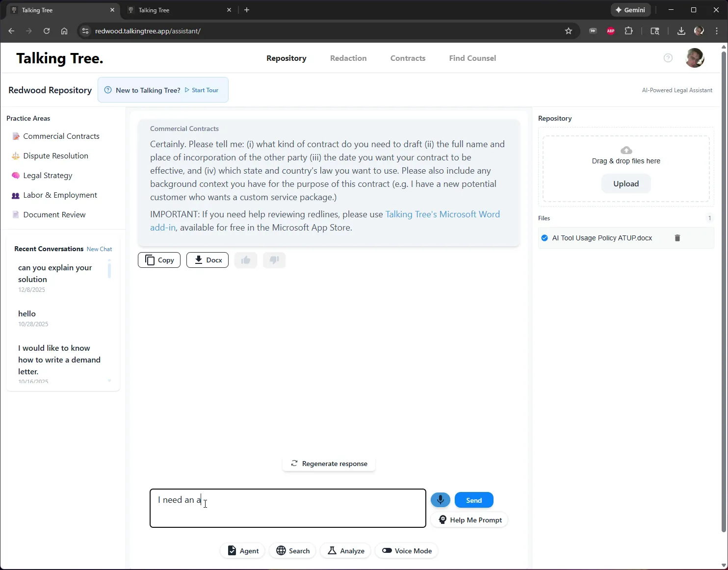Click the Chrome profile icon in toolbar

coord(699,31)
